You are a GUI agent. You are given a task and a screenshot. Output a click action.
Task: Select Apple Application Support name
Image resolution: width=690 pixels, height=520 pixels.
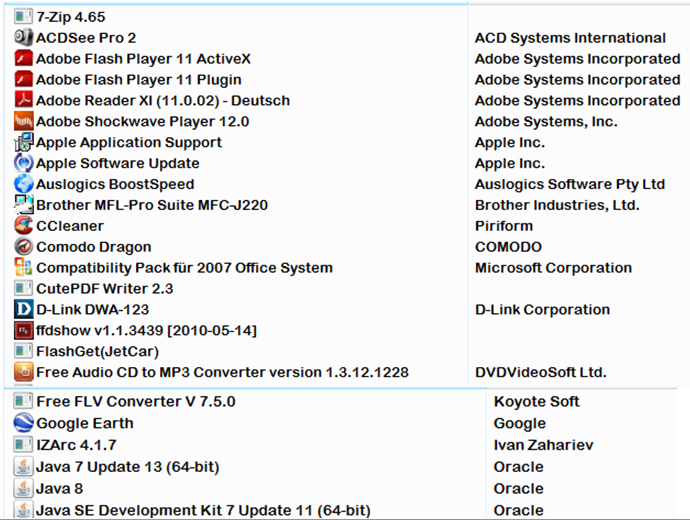[129, 143]
